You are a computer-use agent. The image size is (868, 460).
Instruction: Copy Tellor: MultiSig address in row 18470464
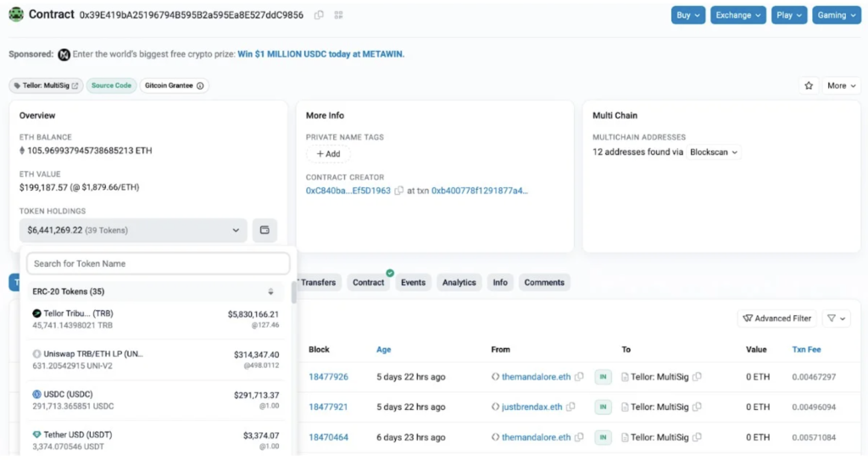pos(697,437)
